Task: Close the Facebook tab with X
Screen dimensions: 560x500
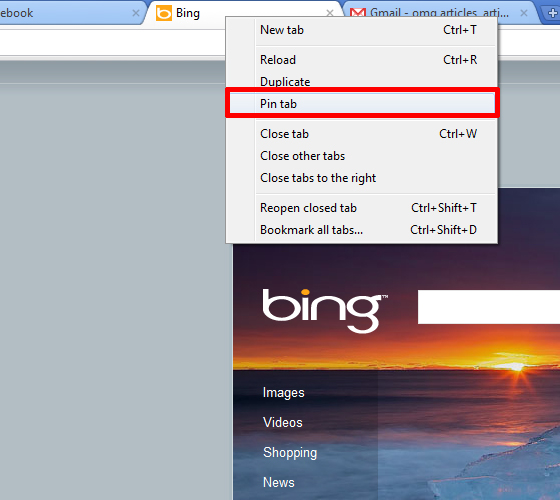Action: pos(136,13)
